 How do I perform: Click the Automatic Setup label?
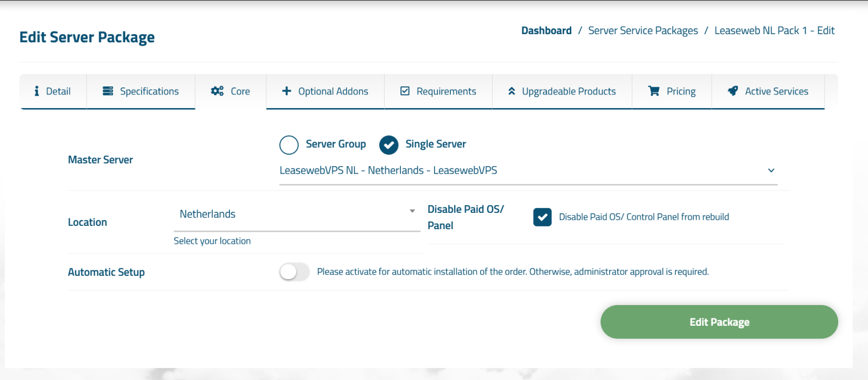[106, 272]
